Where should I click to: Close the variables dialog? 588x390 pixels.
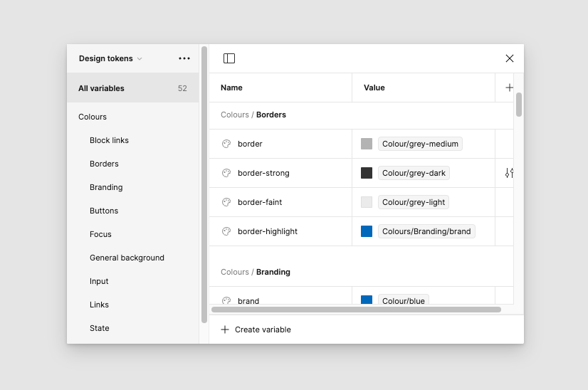510,58
